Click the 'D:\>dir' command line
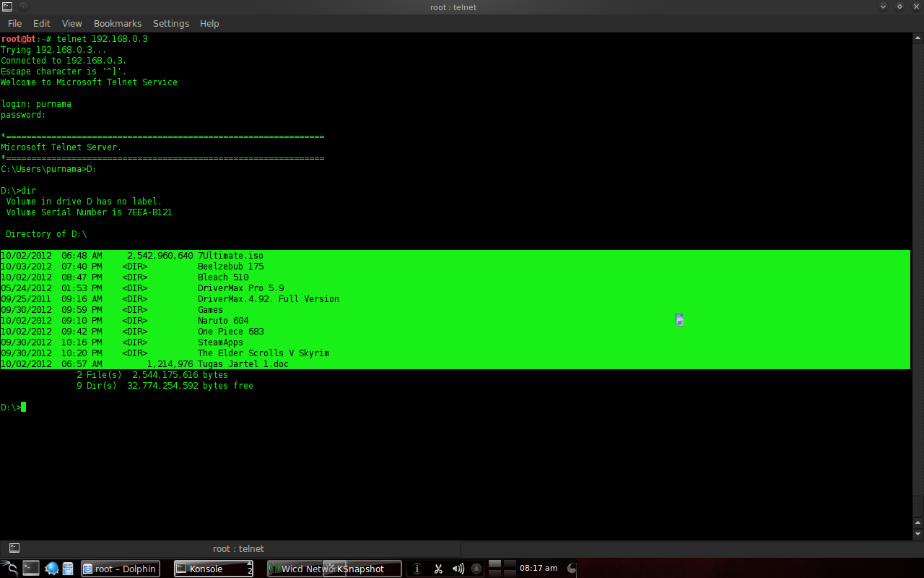Screen dimensions: 924x578 18,191
